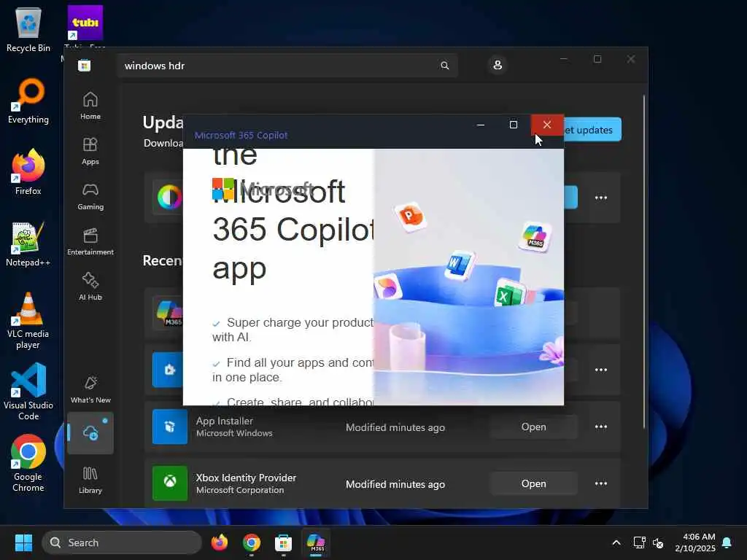The image size is (747, 560).
Task: Go to Home in Store sidebar
Action: coord(90,106)
